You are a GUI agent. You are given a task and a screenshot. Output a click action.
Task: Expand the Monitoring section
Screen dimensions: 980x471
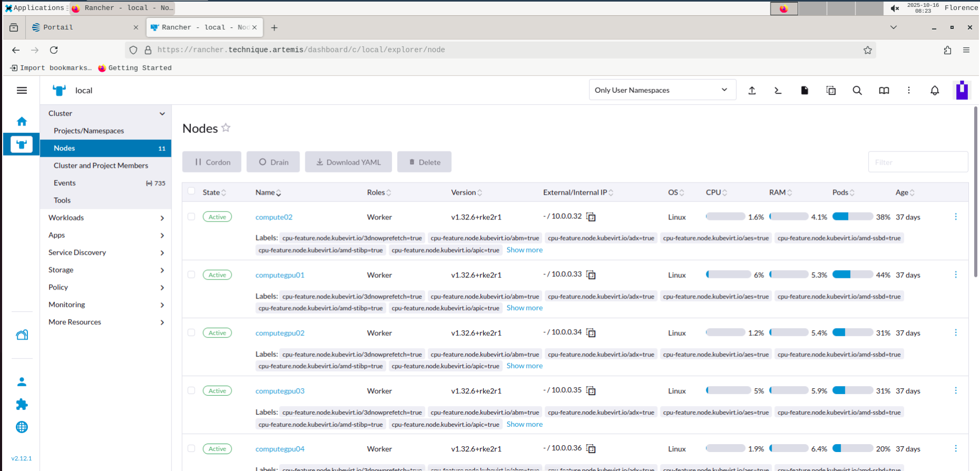(162, 305)
